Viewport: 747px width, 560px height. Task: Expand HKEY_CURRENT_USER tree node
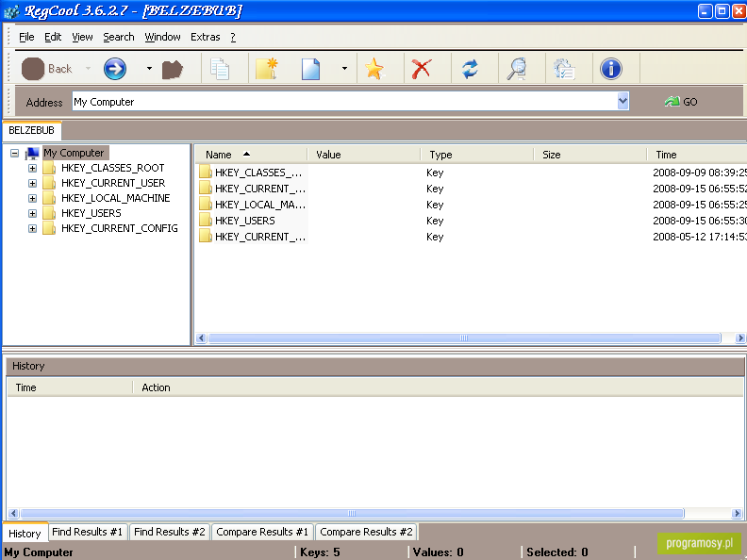click(32, 183)
